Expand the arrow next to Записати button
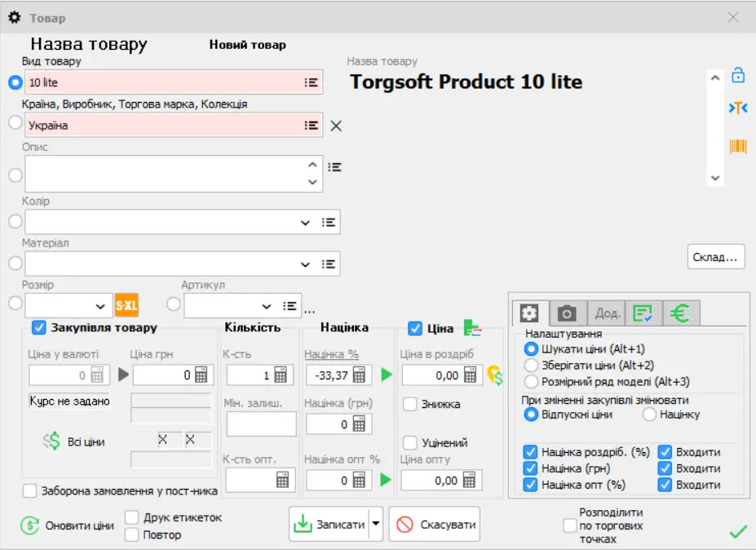Screen dimensions: 756x550 [x=375, y=524]
